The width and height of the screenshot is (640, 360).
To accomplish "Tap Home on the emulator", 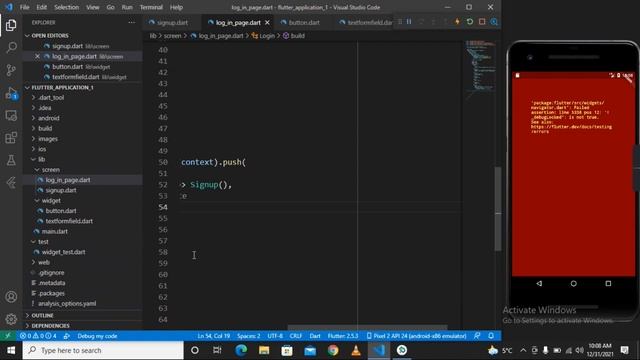I will pyautogui.click(x=573, y=283).
